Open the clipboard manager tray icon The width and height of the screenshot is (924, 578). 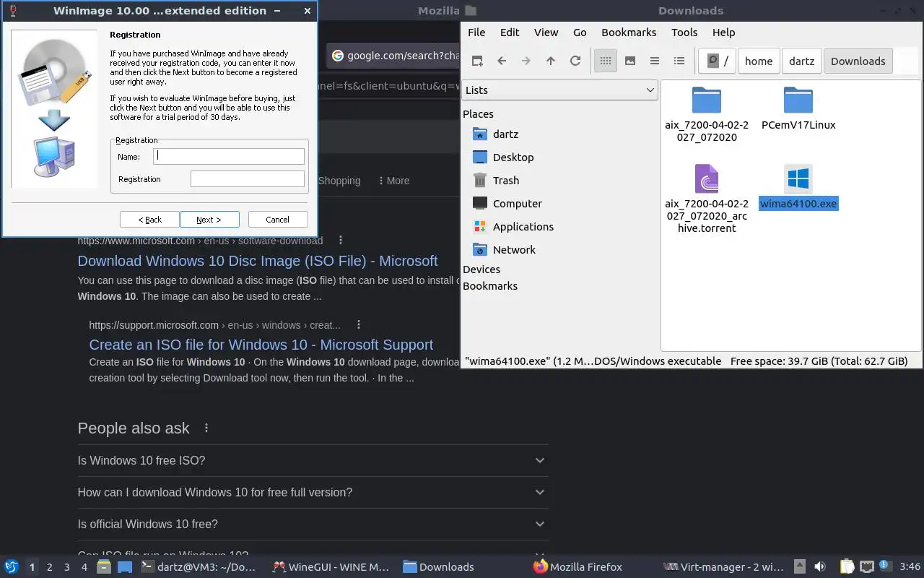click(847, 566)
